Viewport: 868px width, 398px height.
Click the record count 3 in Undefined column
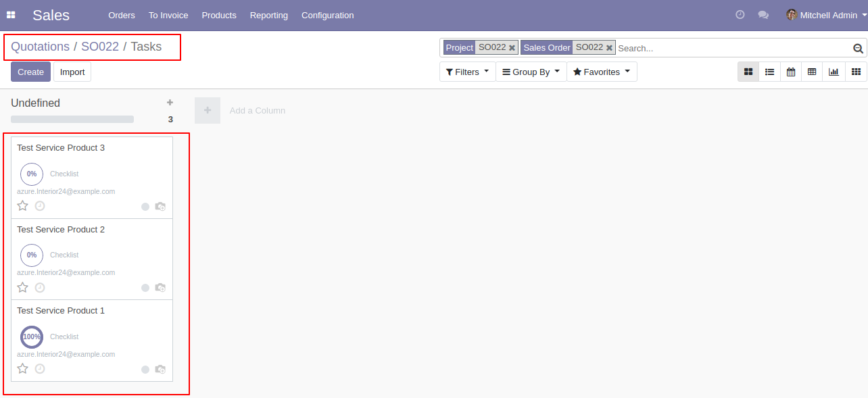click(x=170, y=120)
